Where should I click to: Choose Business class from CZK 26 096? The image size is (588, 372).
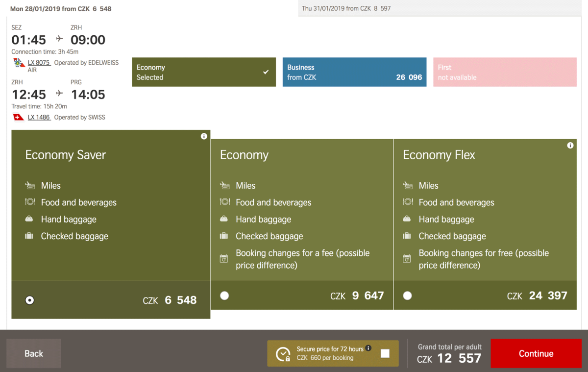[x=354, y=72]
